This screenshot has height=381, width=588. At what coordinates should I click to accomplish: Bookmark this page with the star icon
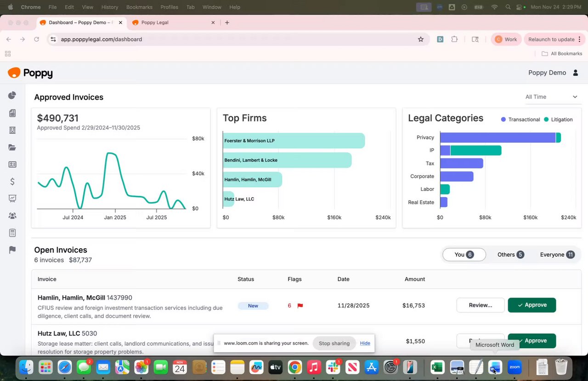point(420,39)
